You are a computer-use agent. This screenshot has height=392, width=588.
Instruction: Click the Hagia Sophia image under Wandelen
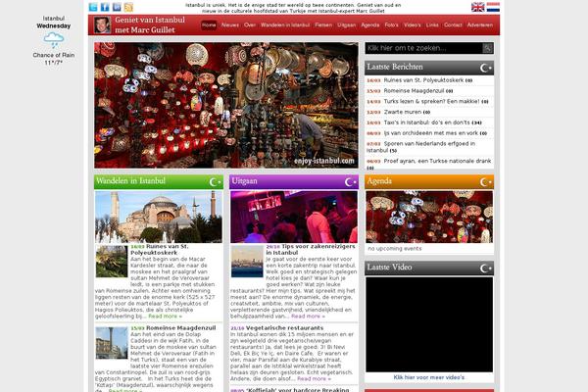[159, 217]
